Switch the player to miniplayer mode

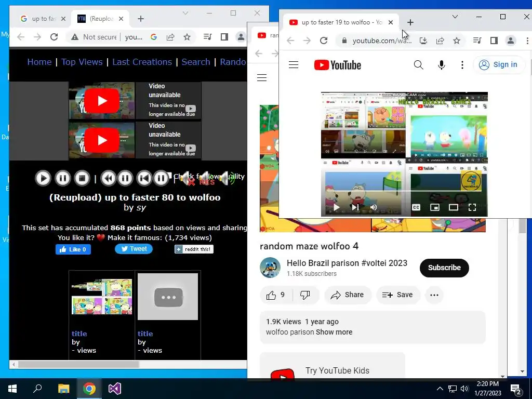[435, 207]
